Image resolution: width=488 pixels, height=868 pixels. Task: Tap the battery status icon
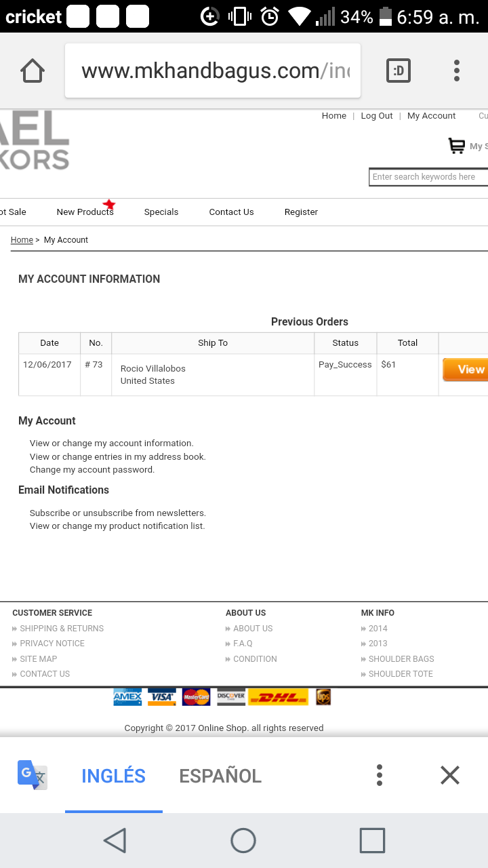point(385,17)
